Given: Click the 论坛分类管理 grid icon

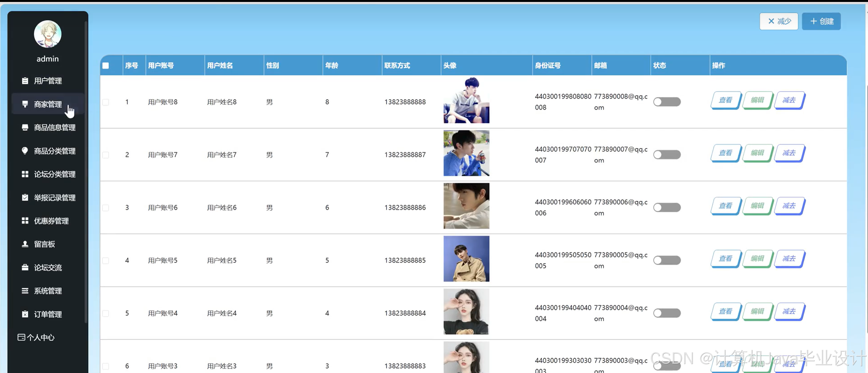Looking at the screenshot, I should (25, 174).
